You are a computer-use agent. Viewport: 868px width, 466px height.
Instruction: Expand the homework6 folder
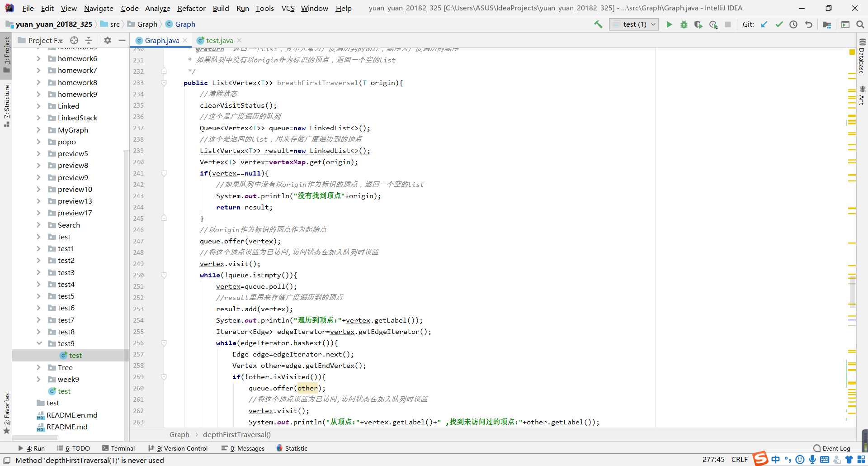pyautogui.click(x=38, y=58)
